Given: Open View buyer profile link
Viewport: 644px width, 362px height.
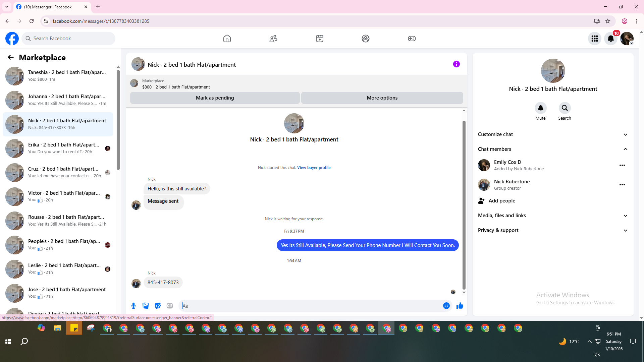Looking at the screenshot, I should pos(314,168).
